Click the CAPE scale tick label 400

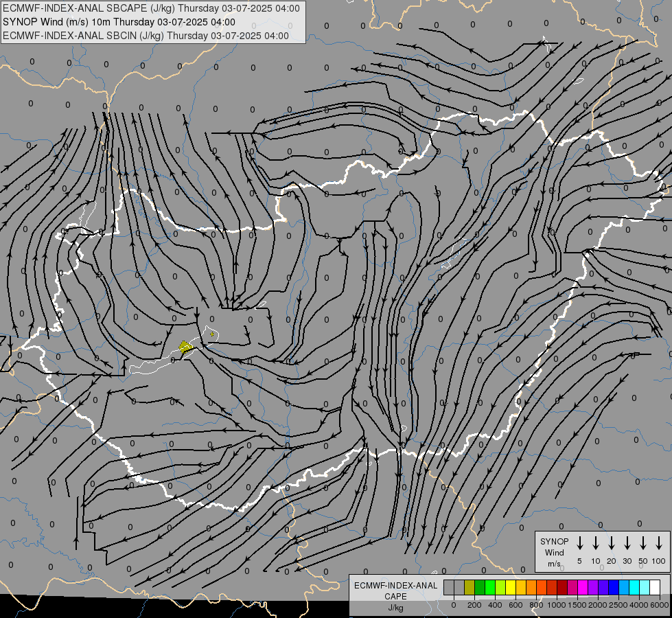click(x=495, y=605)
